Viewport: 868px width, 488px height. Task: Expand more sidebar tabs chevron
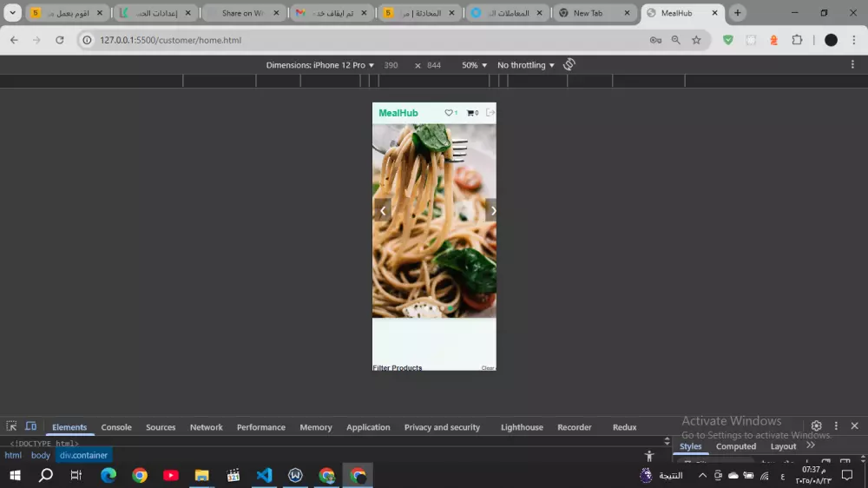click(811, 445)
